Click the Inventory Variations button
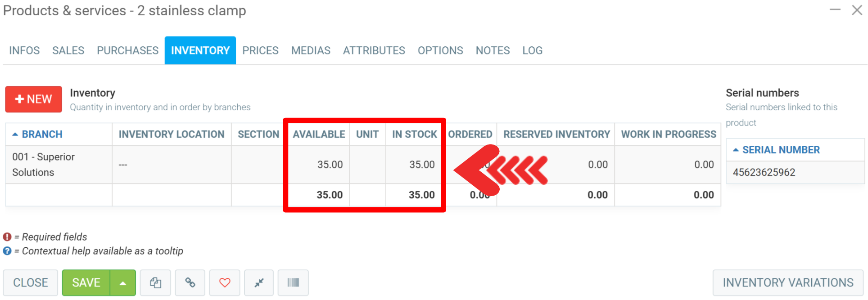This screenshot has width=868, height=300. click(788, 283)
